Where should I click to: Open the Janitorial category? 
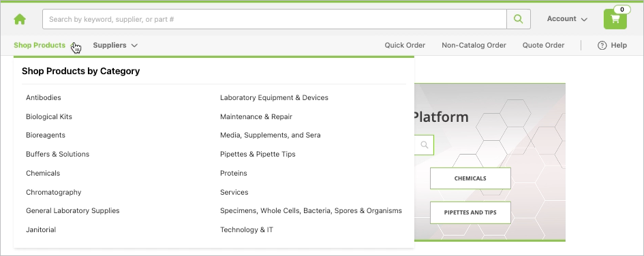coord(41,229)
